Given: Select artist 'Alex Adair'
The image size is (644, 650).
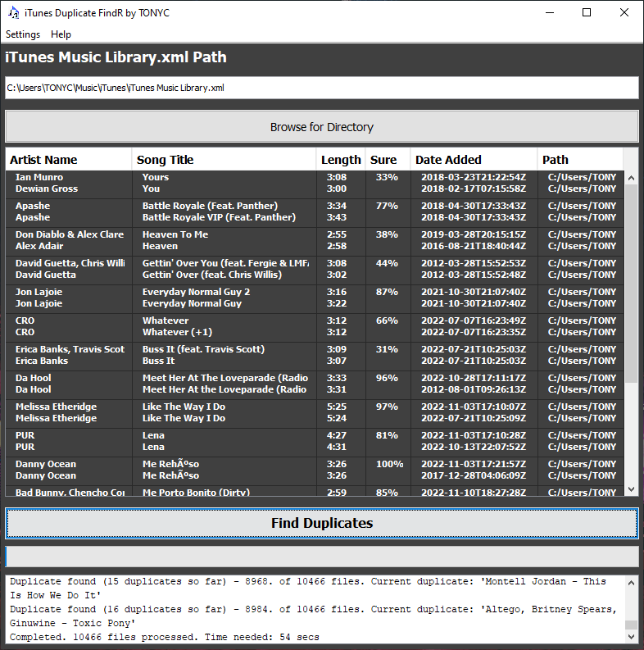Looking at the screenshot, I should tap(39, 246).
